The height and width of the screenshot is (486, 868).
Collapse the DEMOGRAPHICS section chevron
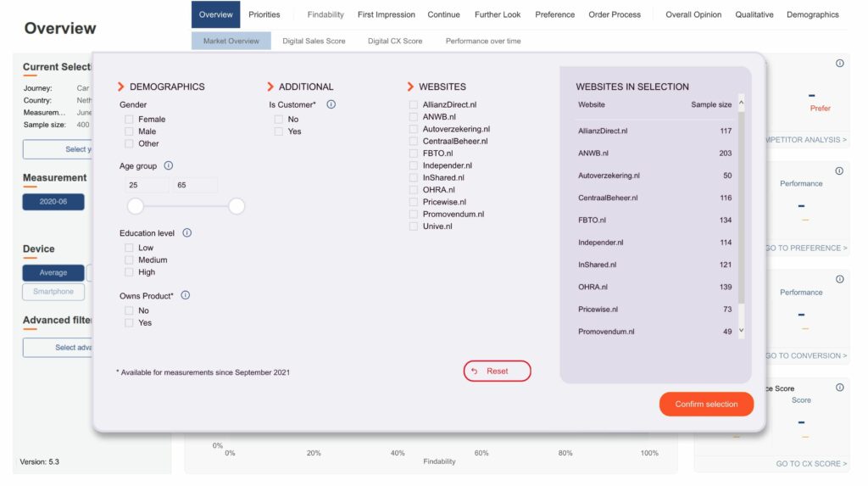click(120, 87)
